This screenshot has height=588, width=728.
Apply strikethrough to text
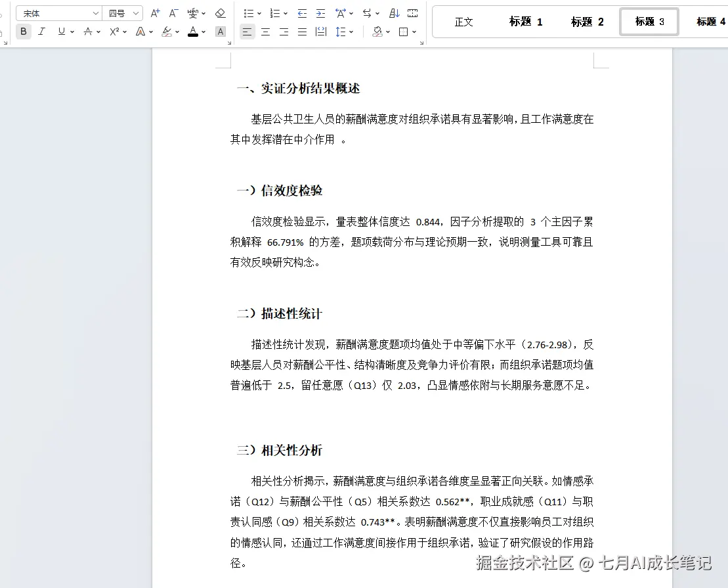point(88,32)
